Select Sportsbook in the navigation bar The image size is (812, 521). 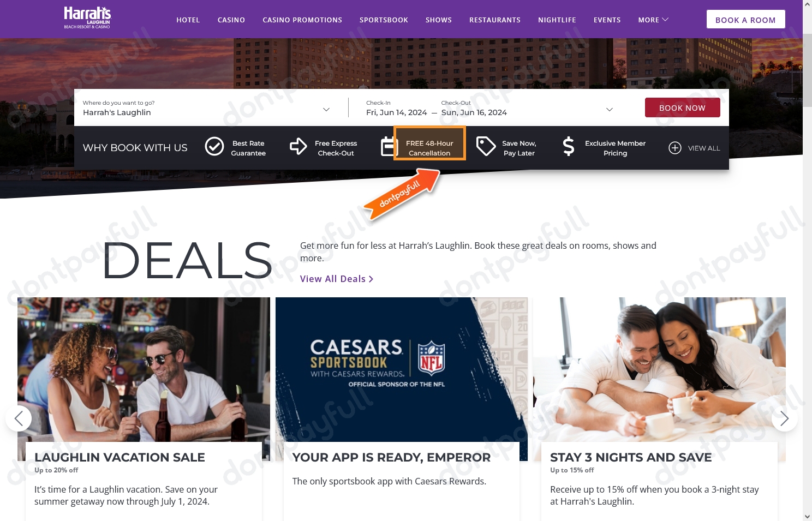(384, 20)
